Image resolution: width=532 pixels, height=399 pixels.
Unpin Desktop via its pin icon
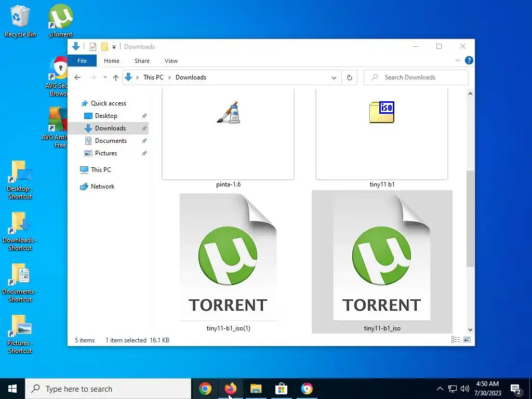click(x=144, y=116)
